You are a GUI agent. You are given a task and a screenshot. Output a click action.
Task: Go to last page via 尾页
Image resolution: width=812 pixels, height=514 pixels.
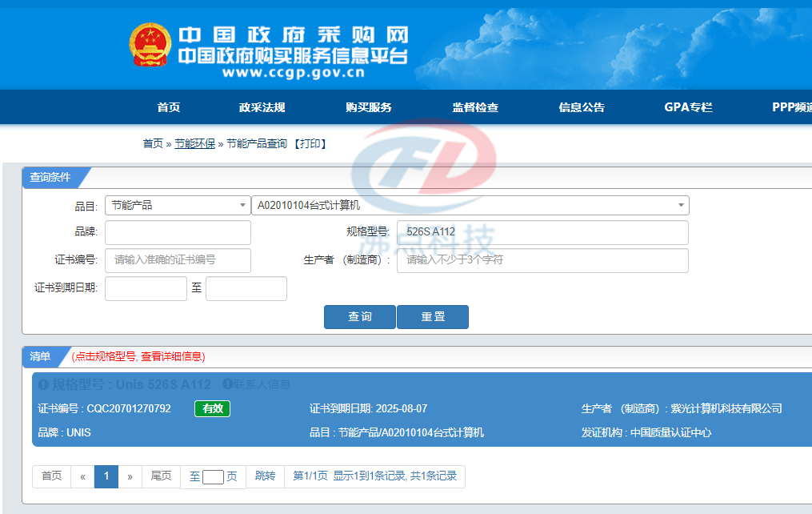(x=161, y=476)
